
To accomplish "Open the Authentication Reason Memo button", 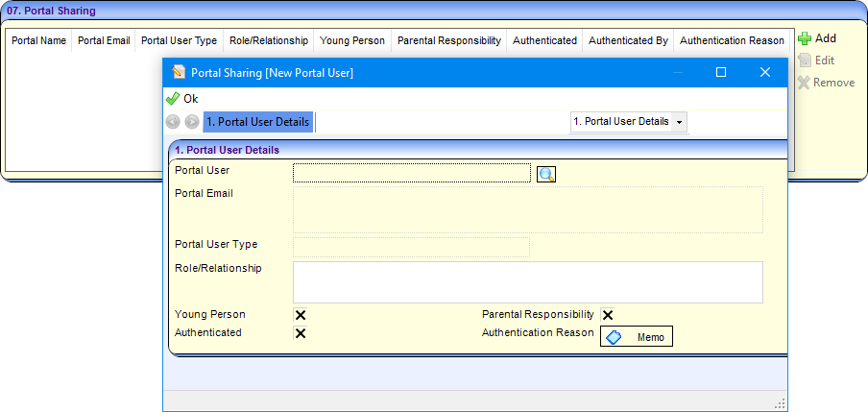I will tap(637, 337).
